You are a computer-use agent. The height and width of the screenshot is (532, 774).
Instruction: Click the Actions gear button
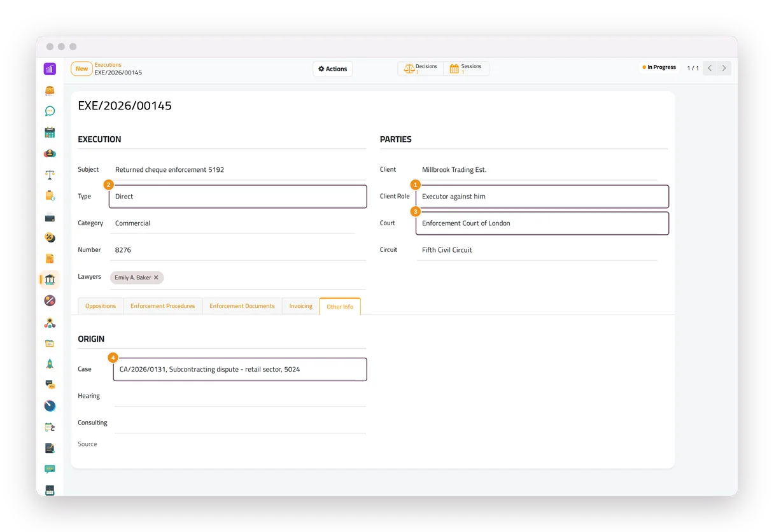click(x=333, y=69)
